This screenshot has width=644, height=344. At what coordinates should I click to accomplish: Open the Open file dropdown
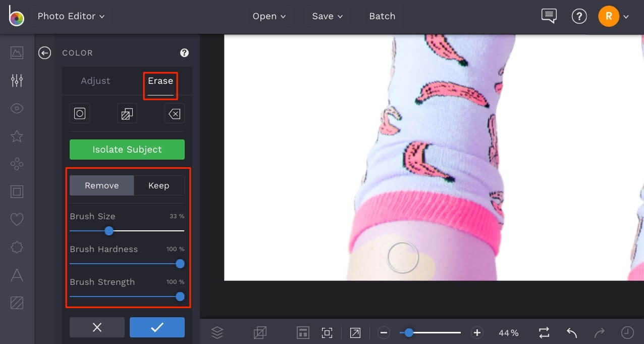[x=269, y=16]
